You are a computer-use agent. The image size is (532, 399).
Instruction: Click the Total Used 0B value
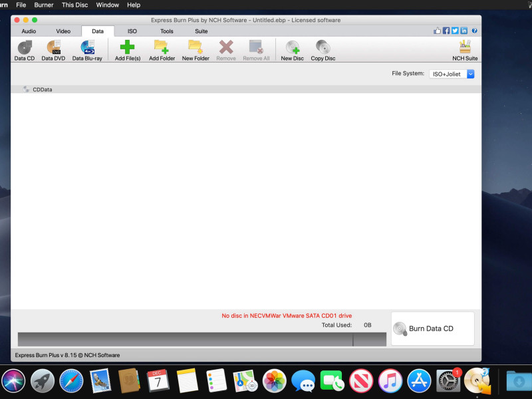point(368,325)
